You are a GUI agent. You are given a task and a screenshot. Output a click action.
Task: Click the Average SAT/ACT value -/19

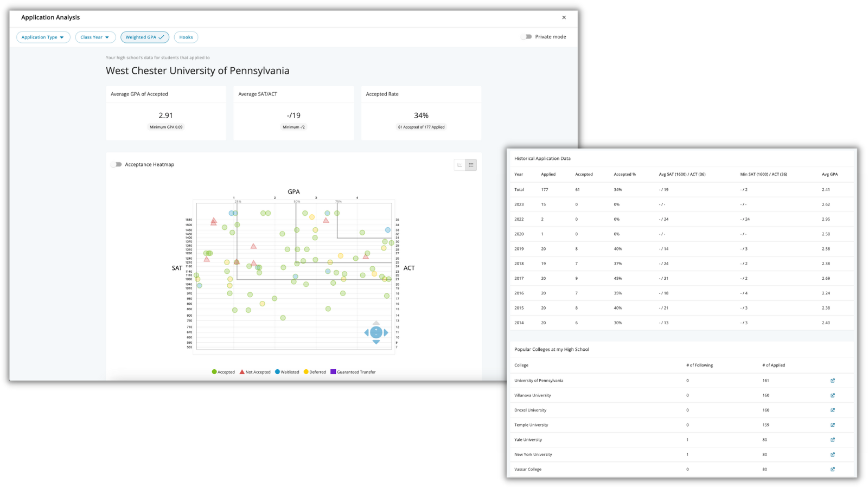[293, 115]
